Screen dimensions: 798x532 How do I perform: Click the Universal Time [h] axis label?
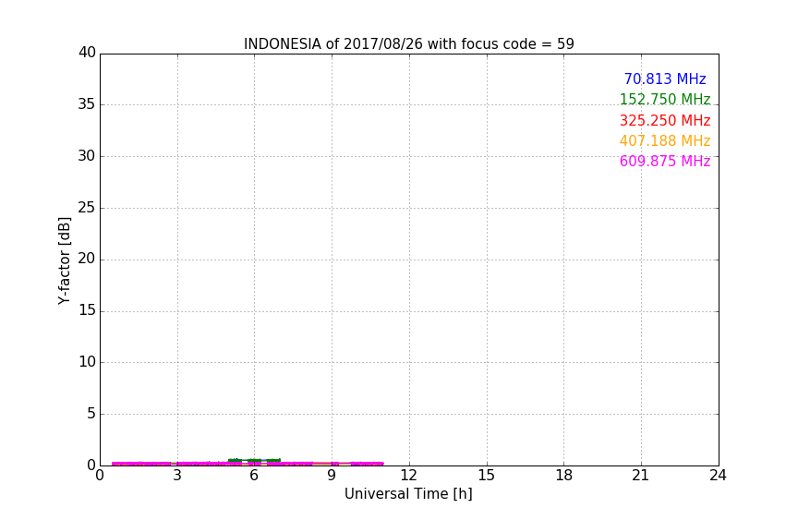tap(408, 494)
